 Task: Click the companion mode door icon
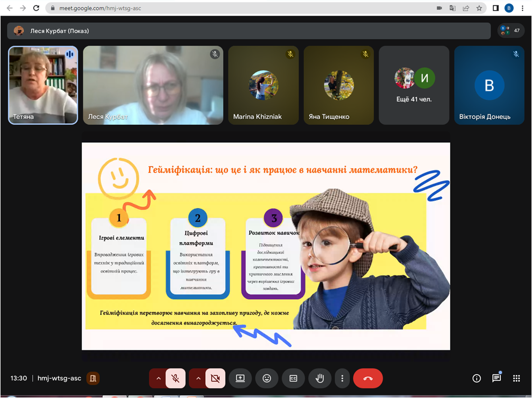tap(93, 378)
